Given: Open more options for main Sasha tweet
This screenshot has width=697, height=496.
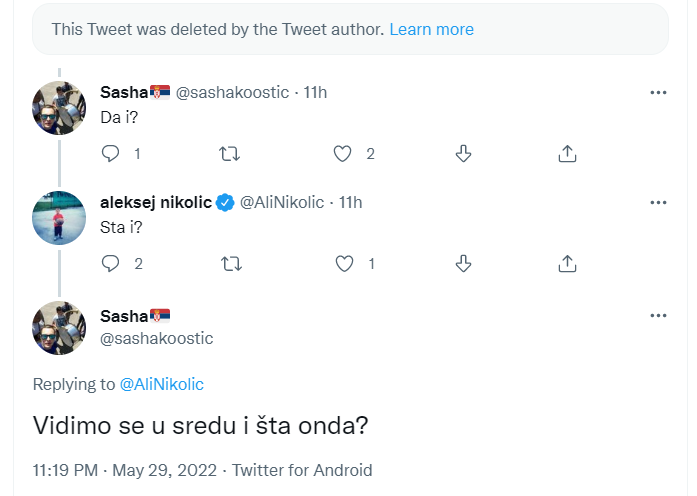Looking at the screenshot, I should tap(658, 315).
